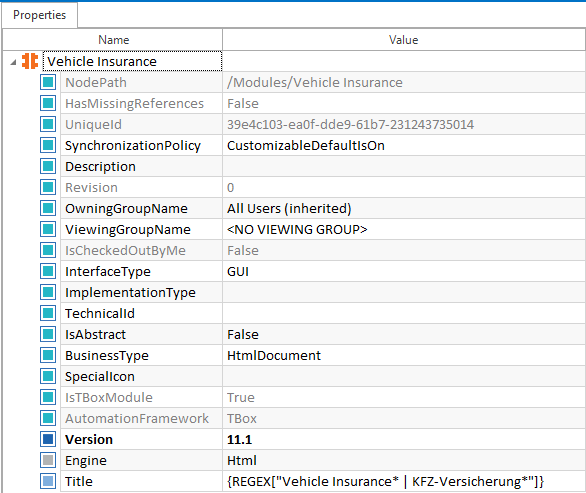
Task: Click the teal icon beside SynchronizationPolicy
Action: (48, 145)
